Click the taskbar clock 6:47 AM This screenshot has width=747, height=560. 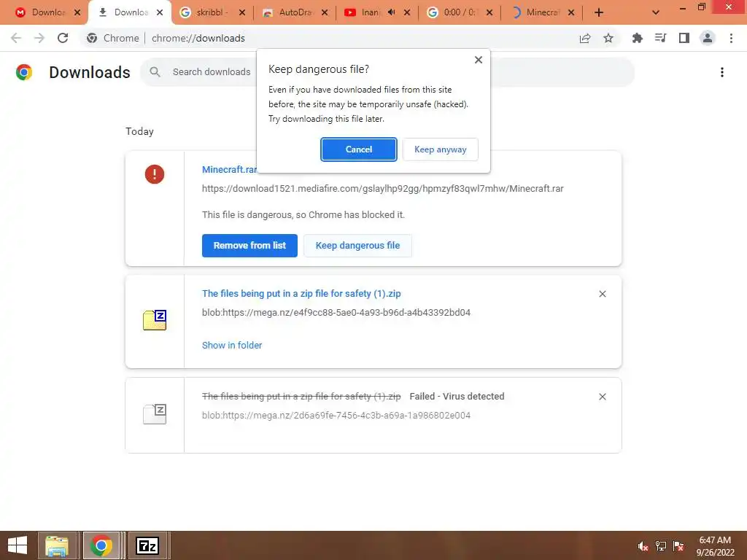pyautogui.click(x=715, y=540)
